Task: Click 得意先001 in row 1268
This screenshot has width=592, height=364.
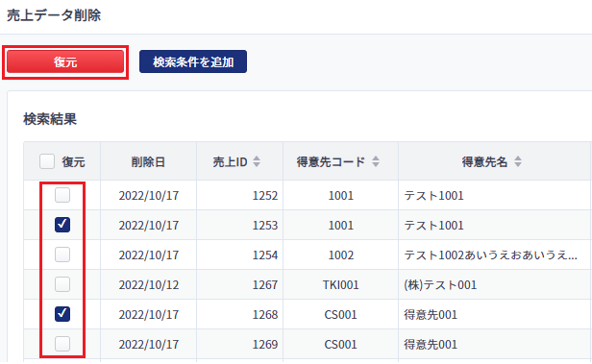Action: coord(431,315)
